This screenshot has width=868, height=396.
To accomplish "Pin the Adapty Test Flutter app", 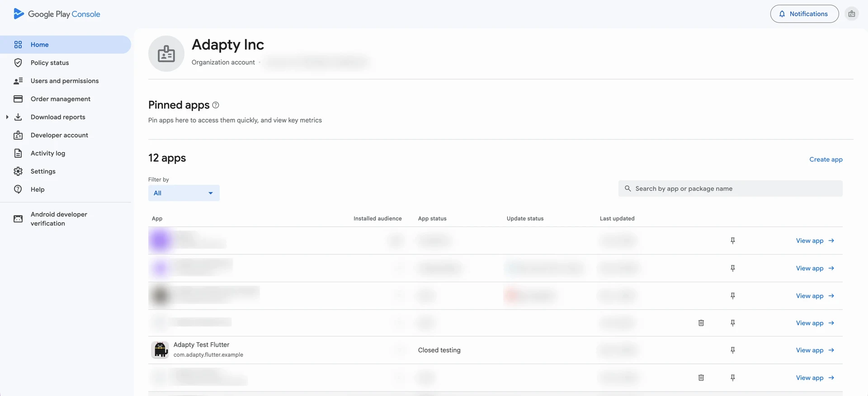I will click(x=733, y=350).
